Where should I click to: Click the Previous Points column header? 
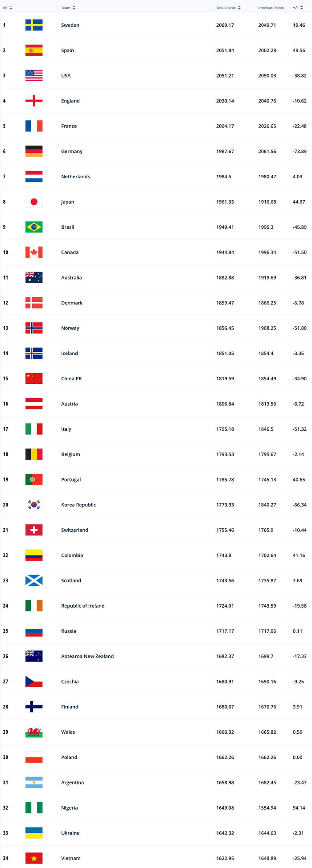271,8
